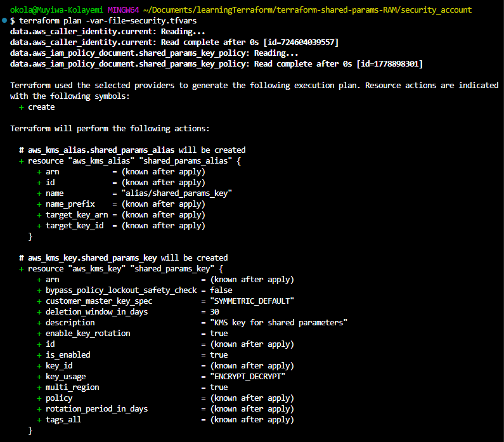Click key_usage attribute
Image resolution: width=504 pixels, height=442 pixels.
click(x=66, y=377)
